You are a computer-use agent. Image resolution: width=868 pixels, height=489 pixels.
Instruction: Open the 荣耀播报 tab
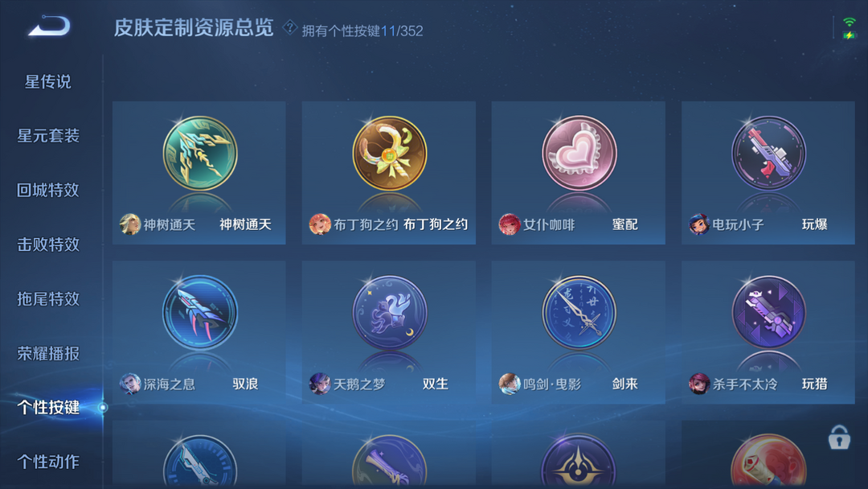coord(48,353)
